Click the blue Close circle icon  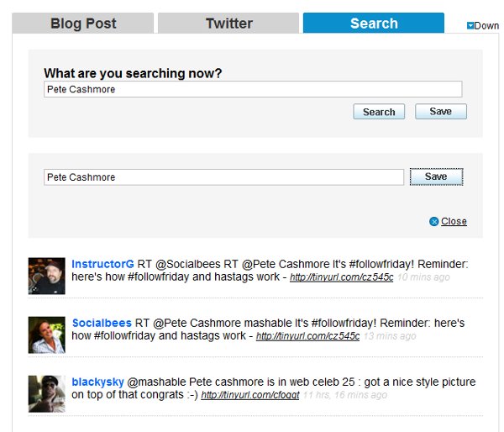(434, 221)
